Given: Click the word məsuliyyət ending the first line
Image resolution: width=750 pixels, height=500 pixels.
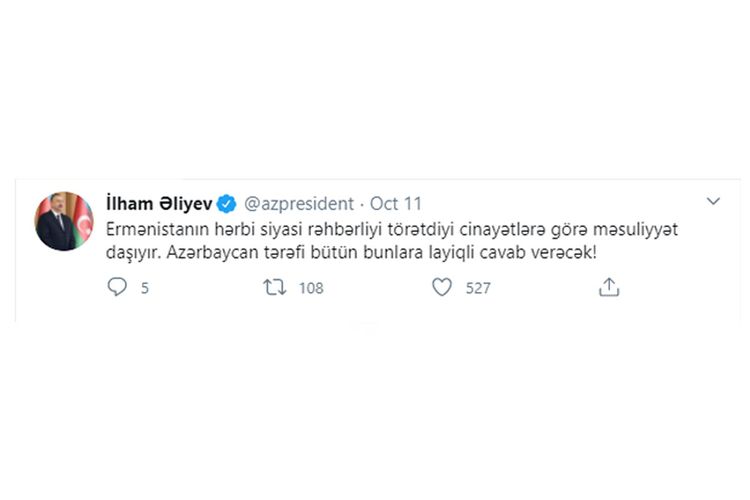Looking at the screenshot, I should [635, 230].
